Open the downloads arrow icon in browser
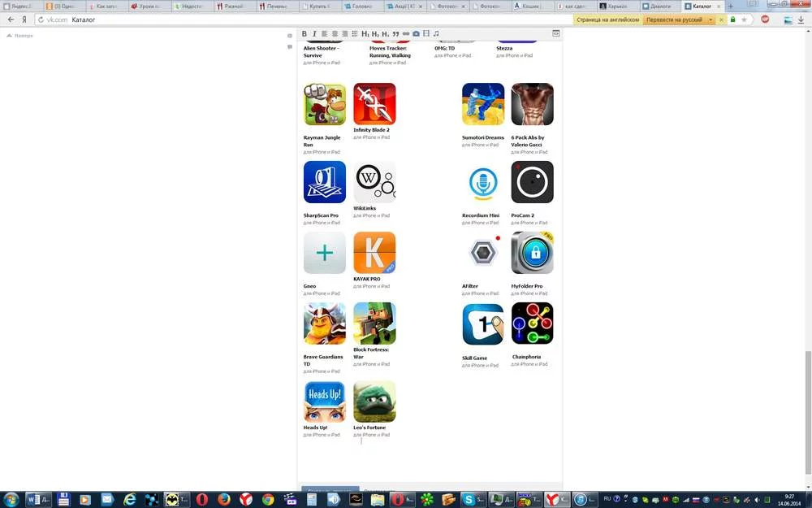The height and width of the screenshot is (508, 812). coord(801,20)
